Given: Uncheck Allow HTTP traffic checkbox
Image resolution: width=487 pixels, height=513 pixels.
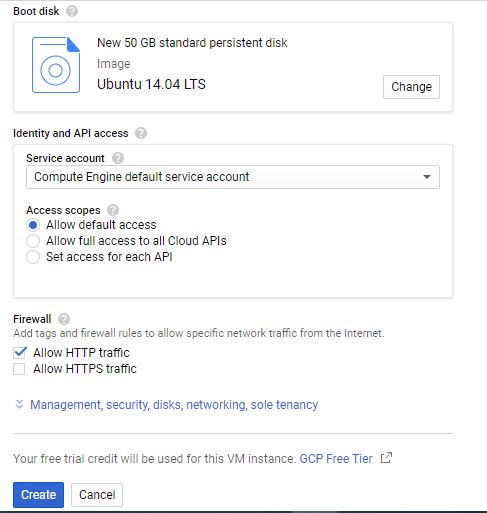Looking at the screenshot, I should [19, 352].
